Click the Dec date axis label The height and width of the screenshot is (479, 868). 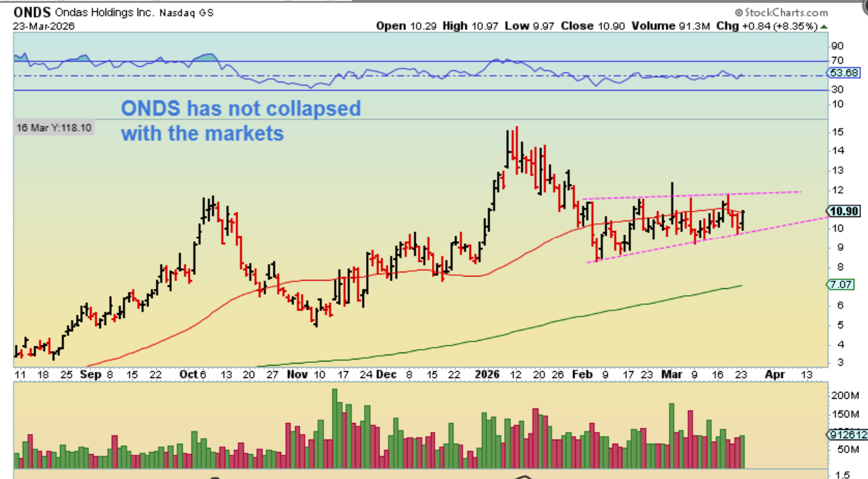[x=387, y=374]
